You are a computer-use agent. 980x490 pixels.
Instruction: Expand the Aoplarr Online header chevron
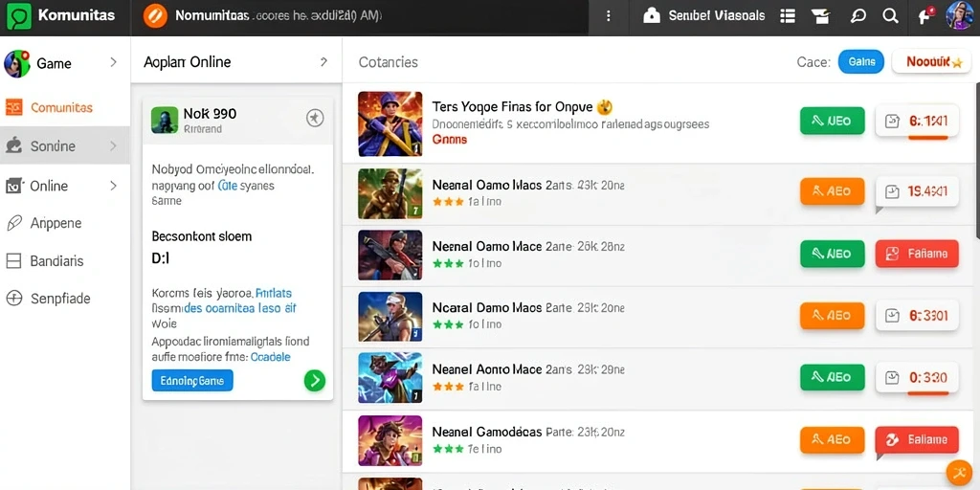point(323,62)
